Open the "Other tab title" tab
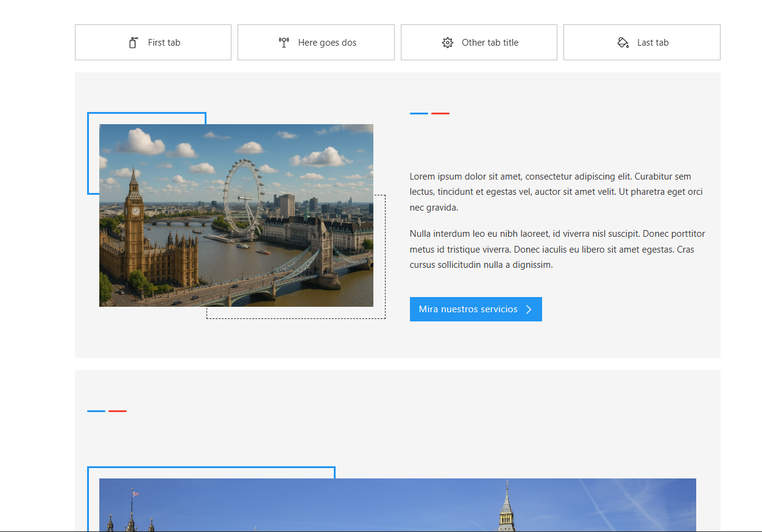 (490, 43)
